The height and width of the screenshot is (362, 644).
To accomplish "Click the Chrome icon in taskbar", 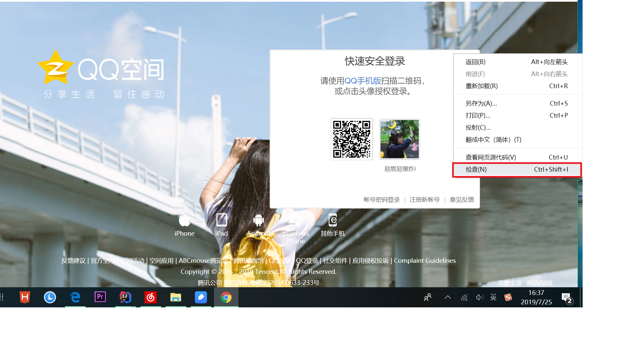I will [x=226, y=297].
